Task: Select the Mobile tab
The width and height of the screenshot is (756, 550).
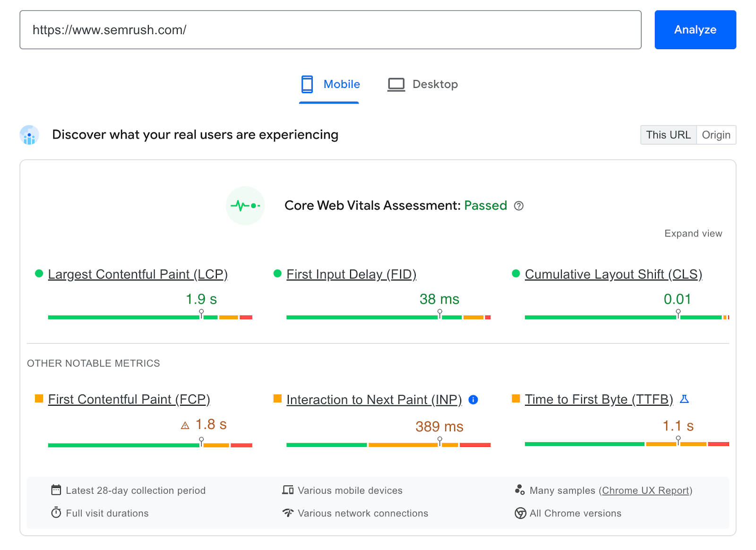Action: click(329, 84)
